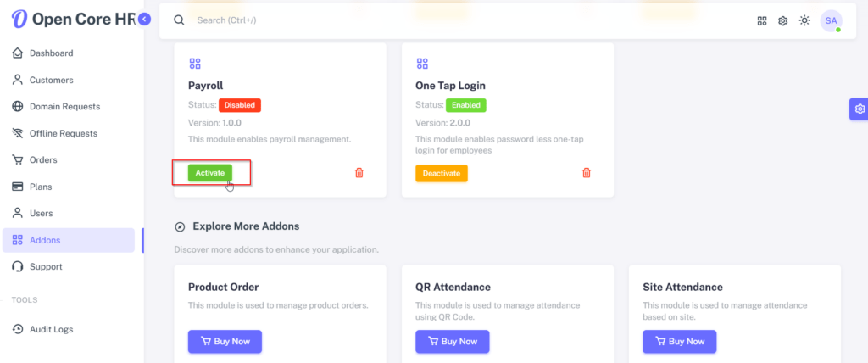Image resolution: width=868 pixels, height=363 pixels.
Task: Open Dashboard from the sidebar
Action: click(x=51, y=53)
